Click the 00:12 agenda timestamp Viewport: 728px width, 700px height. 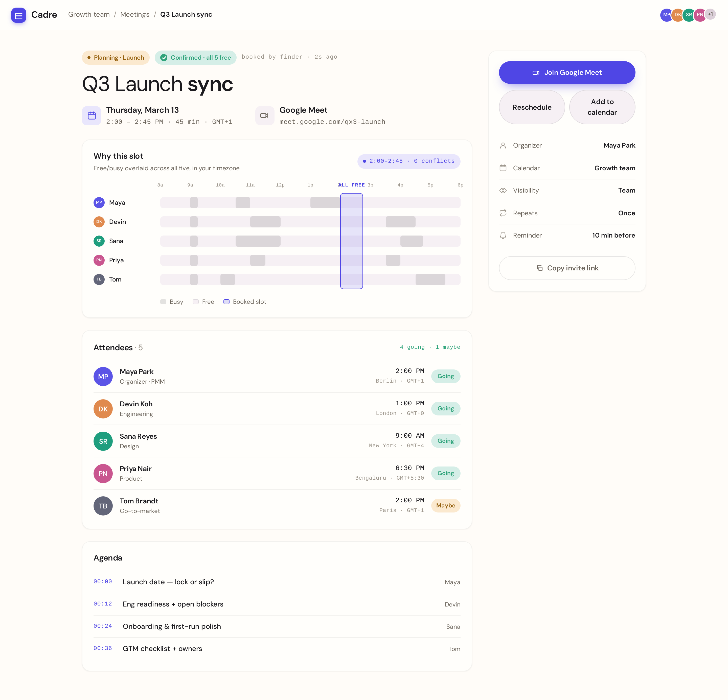tap(103, 604)
